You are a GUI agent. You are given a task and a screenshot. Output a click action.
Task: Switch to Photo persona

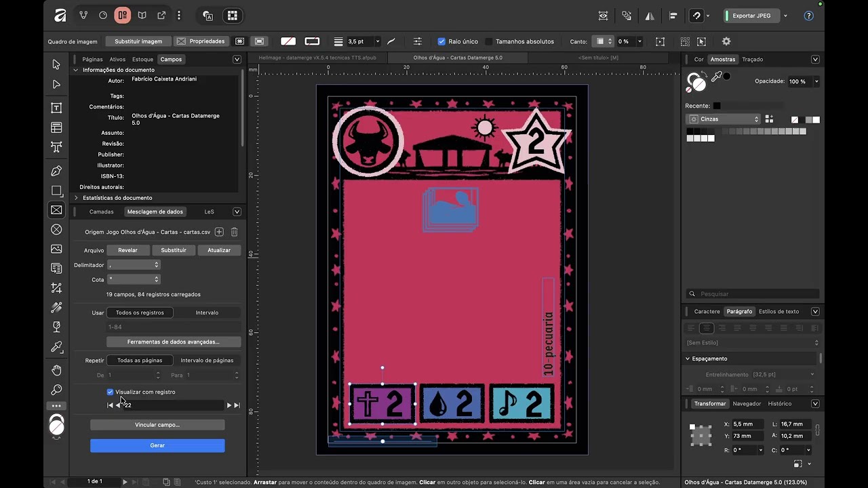point(103,15)
